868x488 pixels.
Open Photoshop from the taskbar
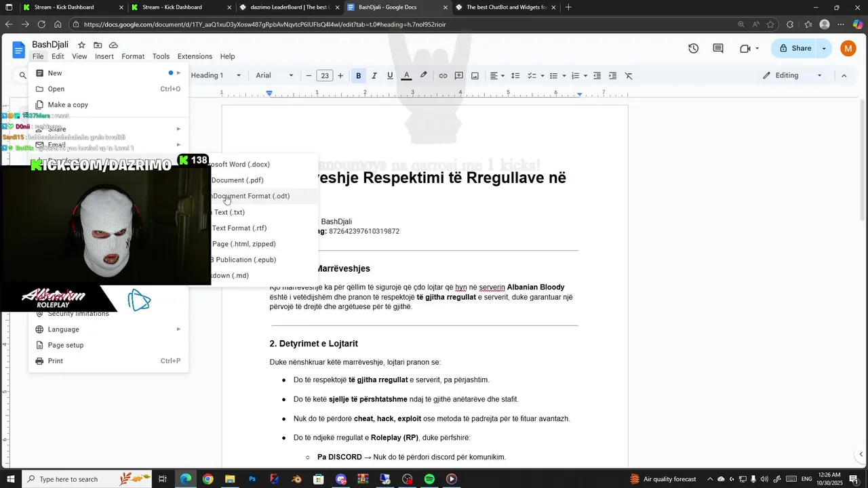pos(252,479)
